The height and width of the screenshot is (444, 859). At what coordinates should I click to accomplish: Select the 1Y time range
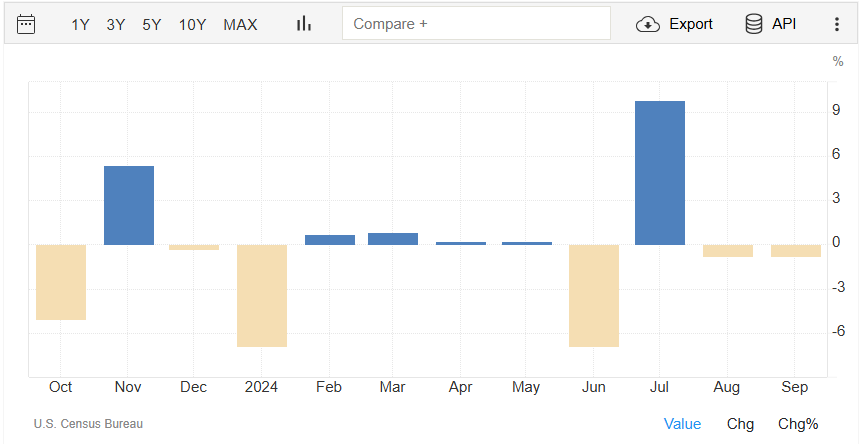pyautogui.click(x=81, y=24)
